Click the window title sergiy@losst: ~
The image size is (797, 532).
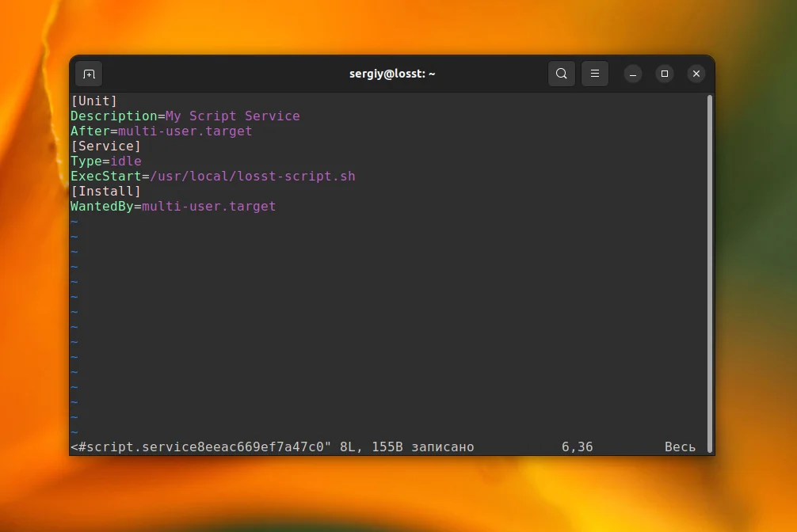[x=392, y=74]
